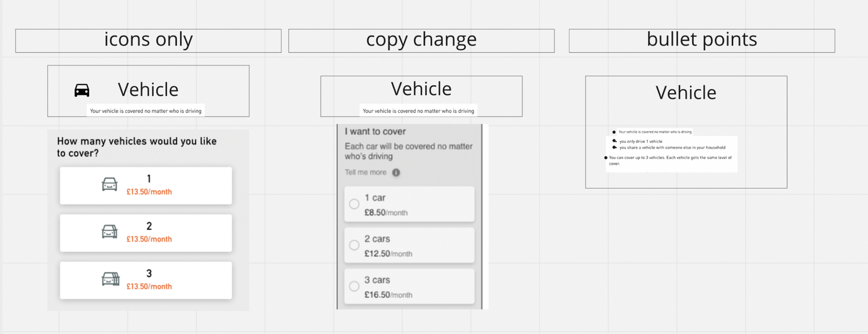Click the 'I want to cover' heading
Screen dimensions: 868x334
[x=376, y=132]
